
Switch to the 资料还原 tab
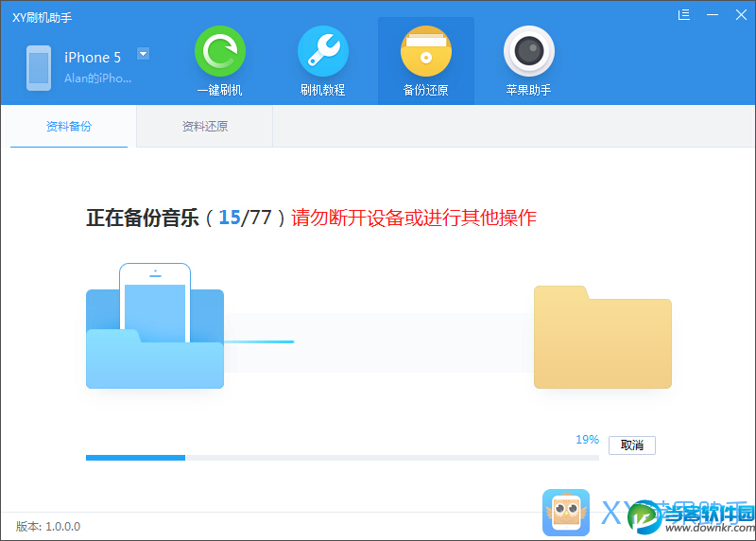205,127
